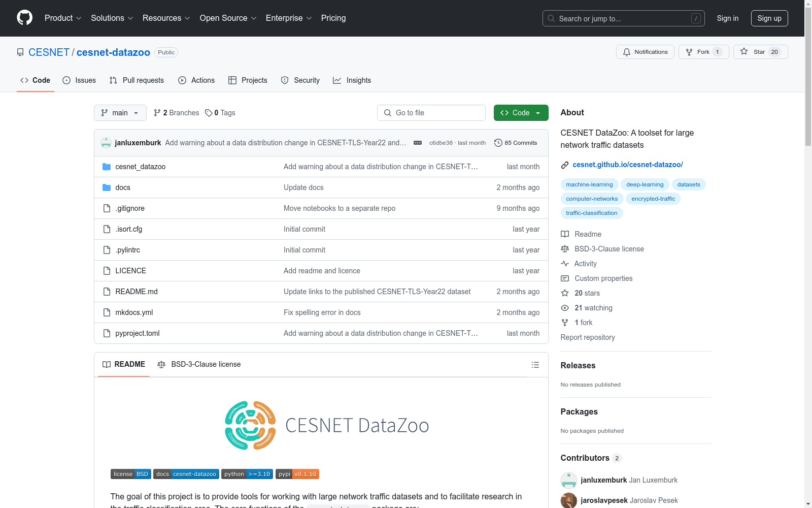Select the Notifications bell icon
812x508 pixels.
tap(626, 51)
